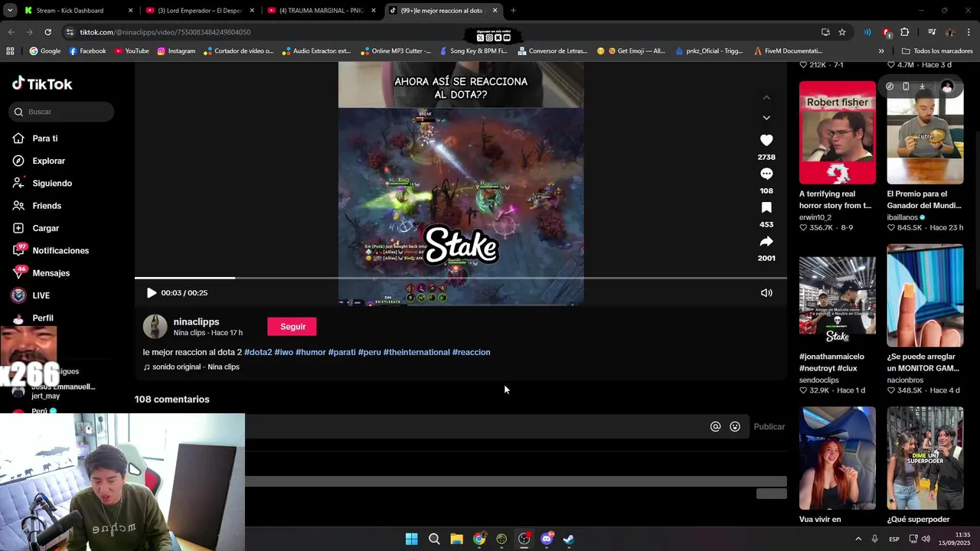Save video with the bookmark icon
Screen dimensions: 980x551
pyautogui.click(x=766, y=208)
